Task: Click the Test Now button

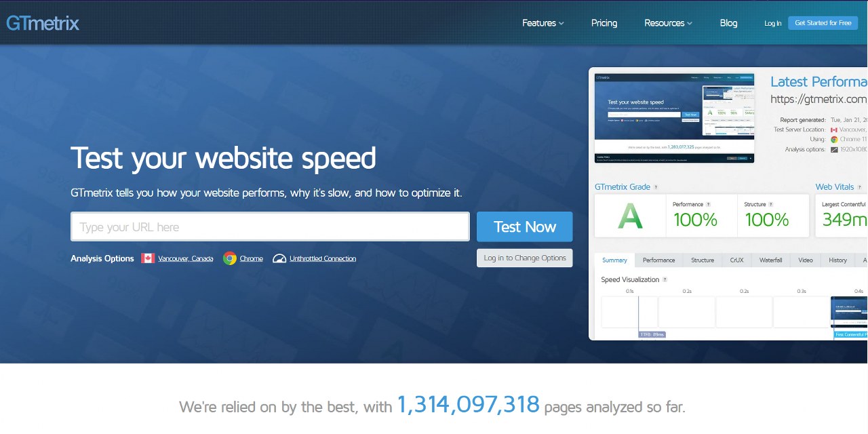Action: click(x=525, y=226)
